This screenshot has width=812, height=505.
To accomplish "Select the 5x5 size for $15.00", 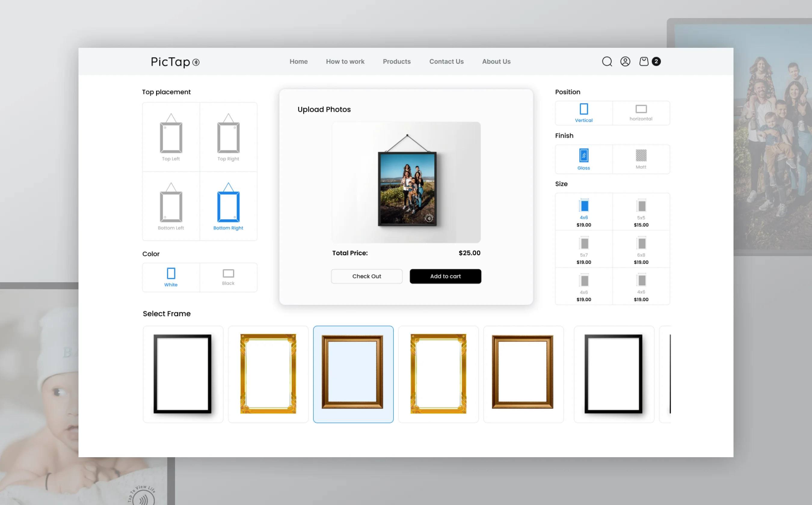I will (x=641, y=212).
